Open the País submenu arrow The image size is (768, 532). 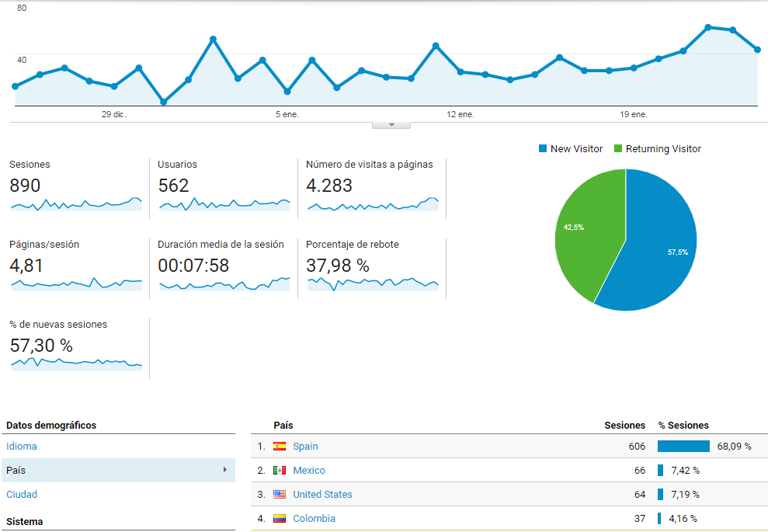point(225,470)
